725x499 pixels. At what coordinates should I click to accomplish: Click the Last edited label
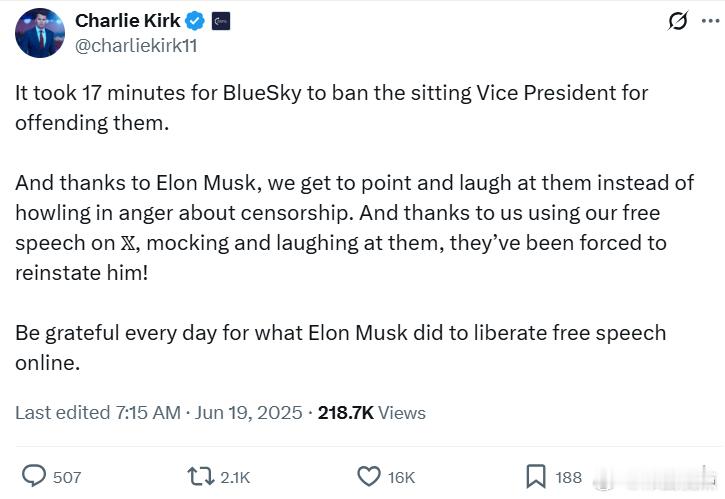click(x=60, y=412)
